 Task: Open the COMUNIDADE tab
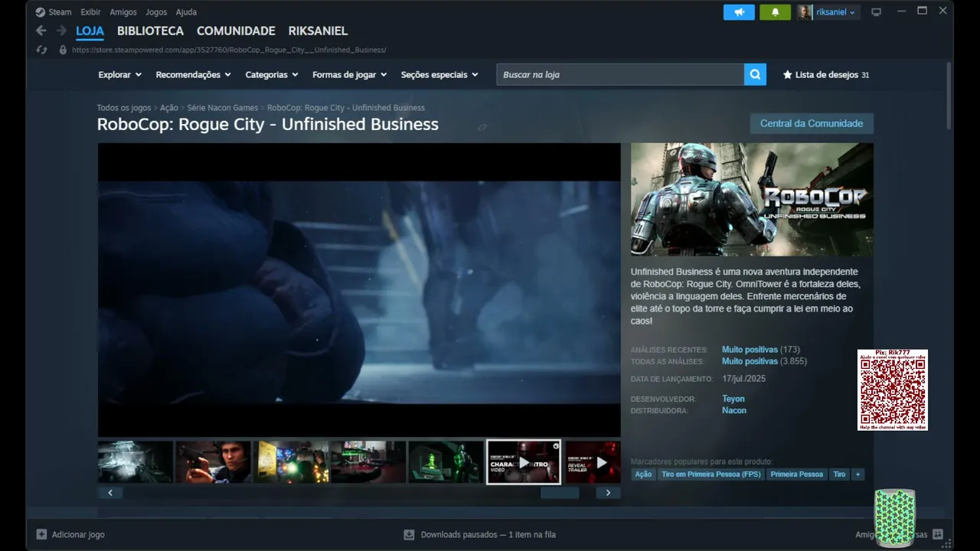236,31
